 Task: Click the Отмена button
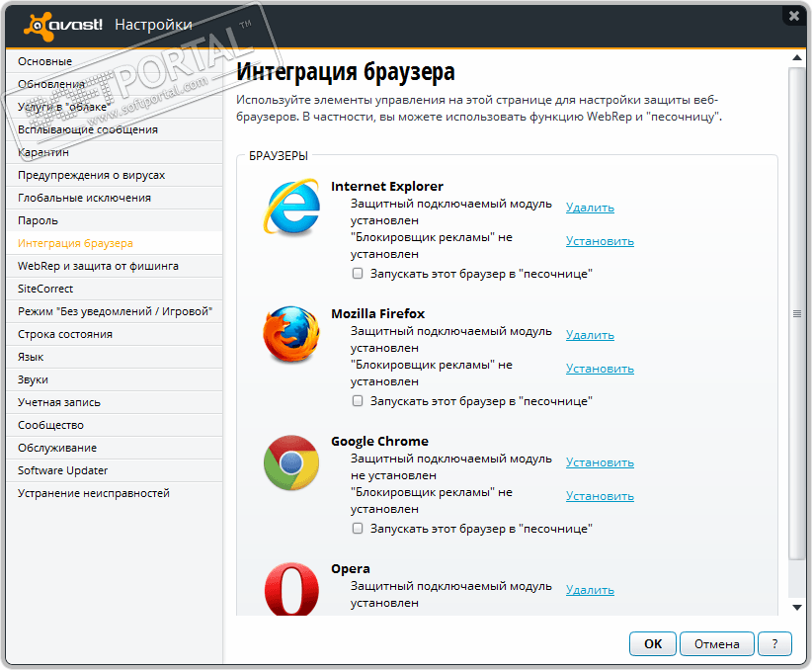pyautogui.click(x=717, y=644)
